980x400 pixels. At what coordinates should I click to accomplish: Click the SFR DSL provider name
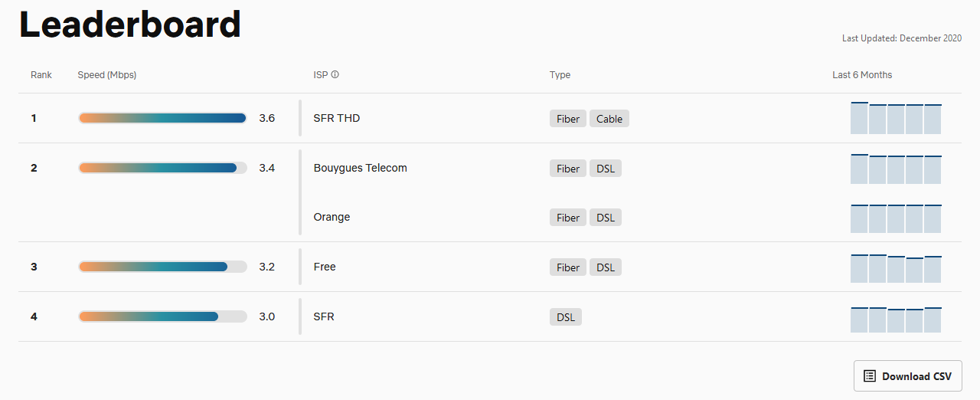[324, 316]
